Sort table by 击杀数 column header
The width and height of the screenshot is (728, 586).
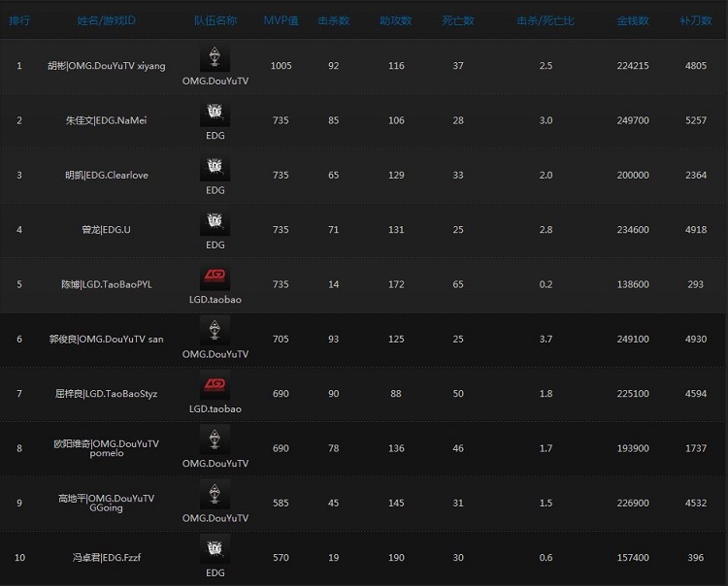point(334,20)
